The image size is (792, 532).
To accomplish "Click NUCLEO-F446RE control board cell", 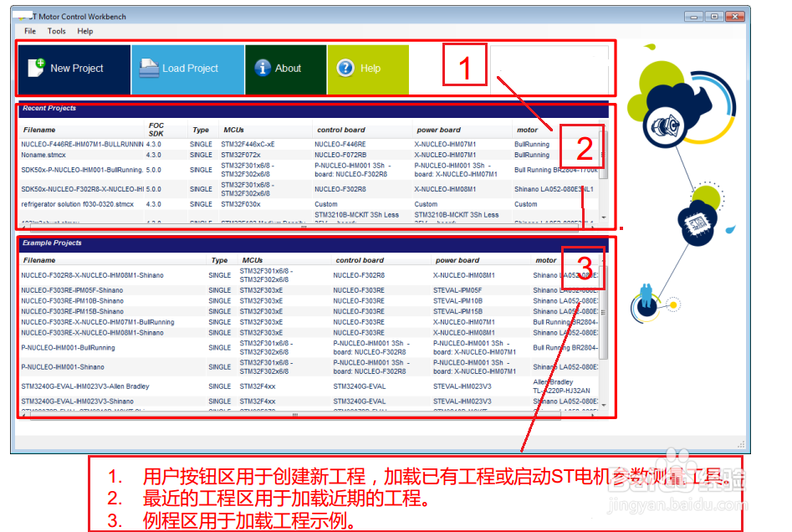I will pos(340,145).
